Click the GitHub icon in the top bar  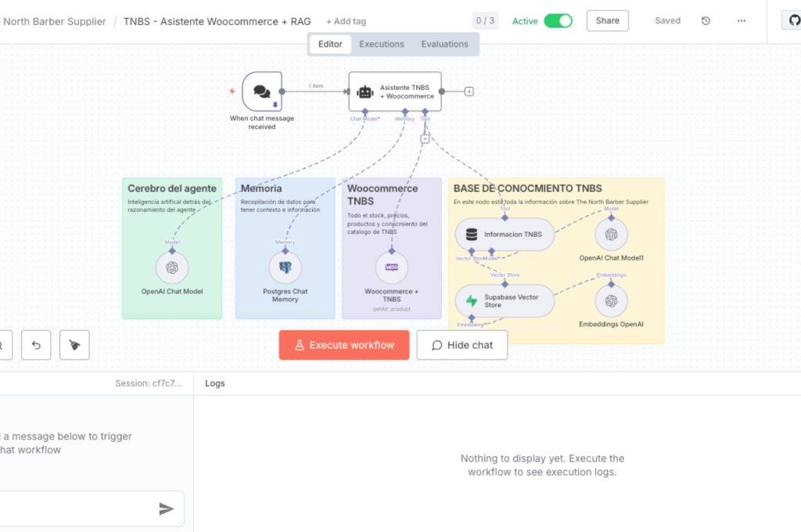click(793, 21)
